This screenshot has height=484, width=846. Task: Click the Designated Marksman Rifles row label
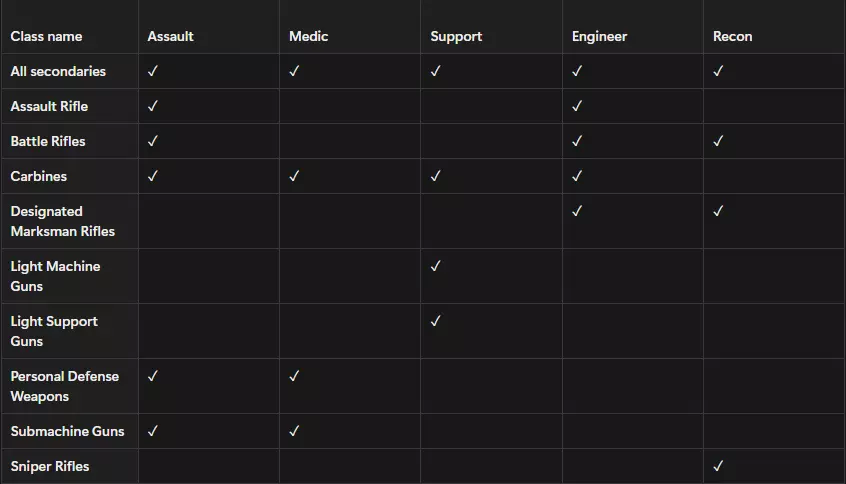pyautogui.click(x=62, y=221)
